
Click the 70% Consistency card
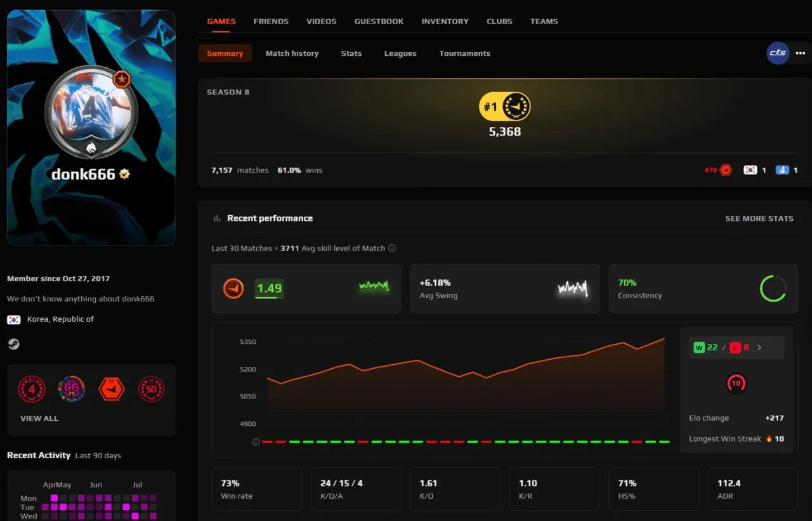click(704, 289)
